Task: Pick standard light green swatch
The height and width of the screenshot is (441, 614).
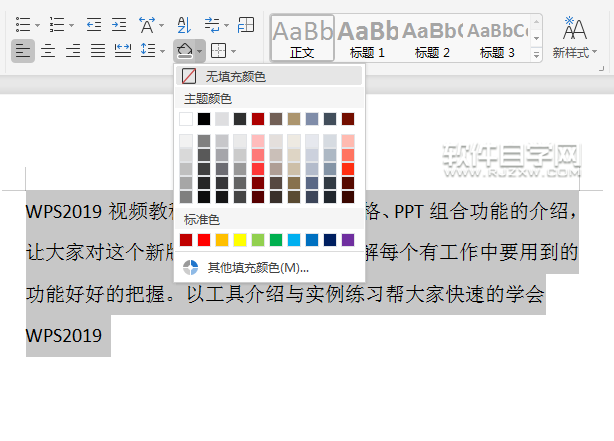Action: tap(258, 240)
